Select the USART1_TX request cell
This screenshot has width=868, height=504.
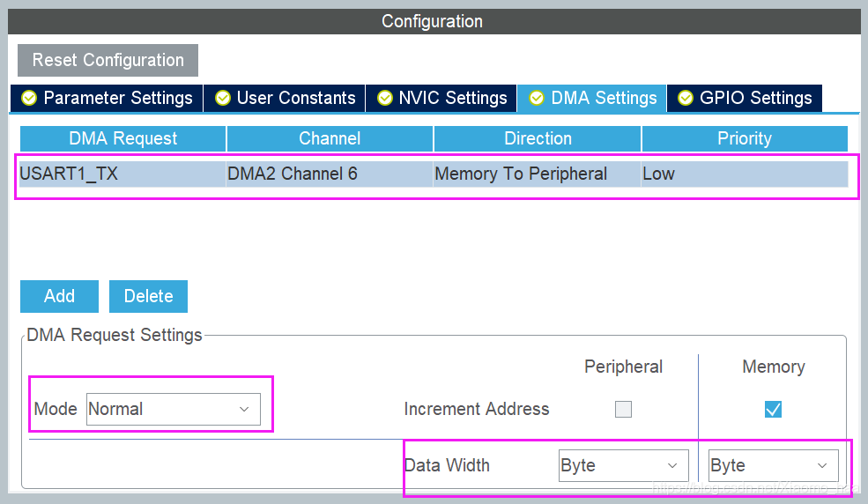122,174
